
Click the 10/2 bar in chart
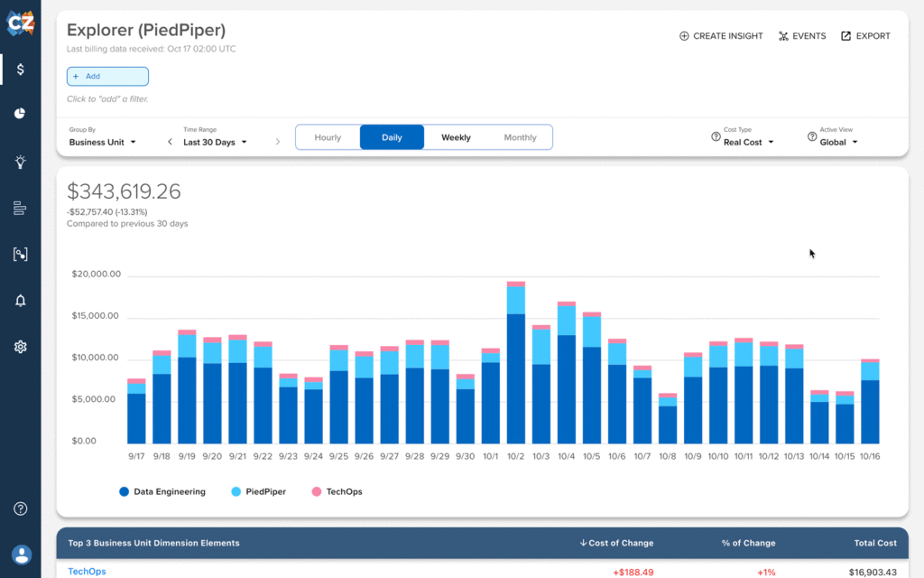pyautogui.click(x=516, y=363)
